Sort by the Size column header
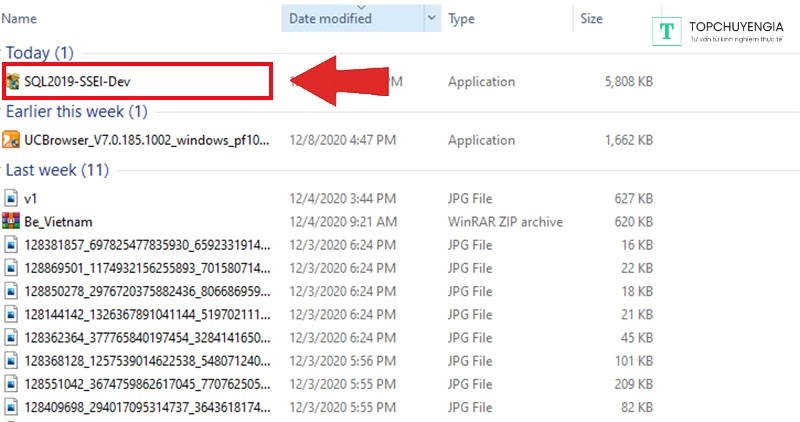 (591, 18)
